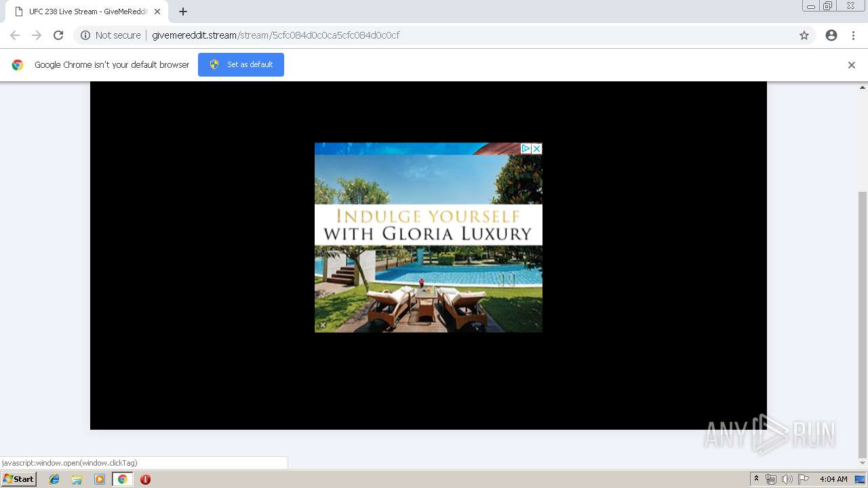Close the UFC 238 Live Stream tab
The height and width of the screenshot is (488, 868).
pyautogui.click(x=157, y=12)
